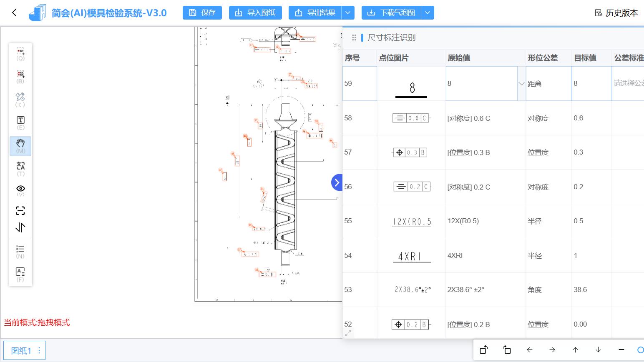Click the 保存 save button
Viewport: 644px width, 362px height.
click(202, 12)
